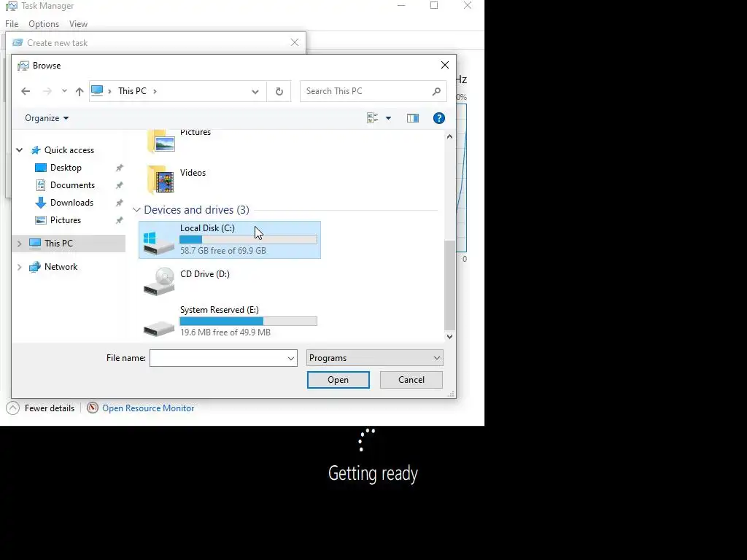
Task: Go back using the Back arrow
Action: coord(26,91)
